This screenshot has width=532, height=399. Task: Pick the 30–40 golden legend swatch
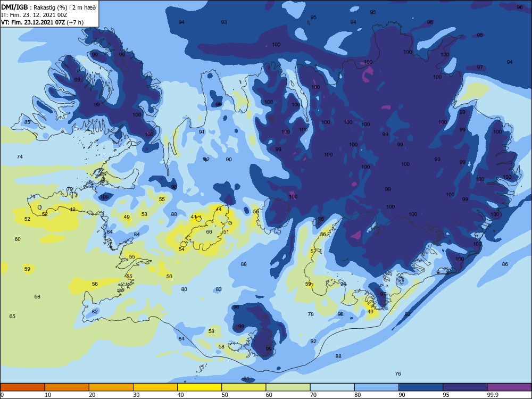pos(155,387)
